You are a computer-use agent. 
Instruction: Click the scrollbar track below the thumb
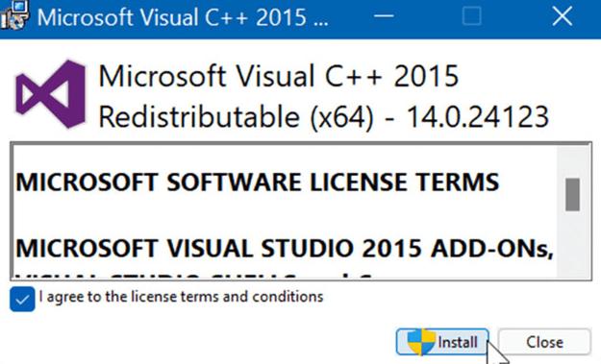pos(572,244)
